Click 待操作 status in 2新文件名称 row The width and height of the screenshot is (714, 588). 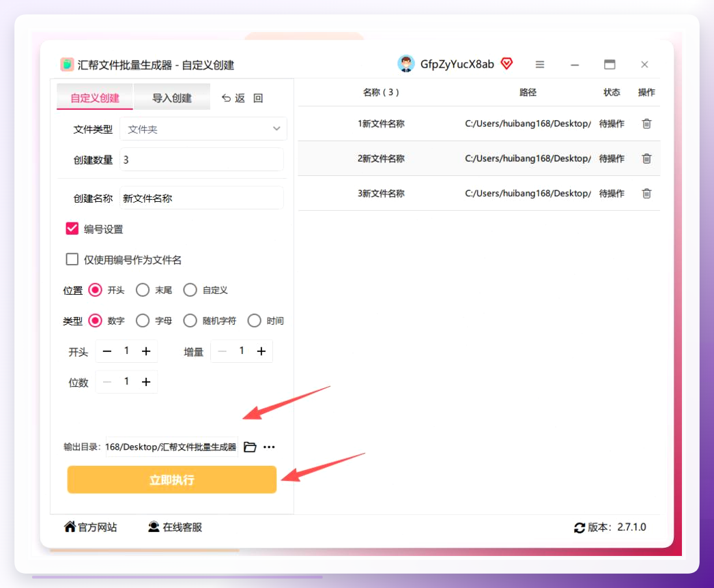point(612,158)
